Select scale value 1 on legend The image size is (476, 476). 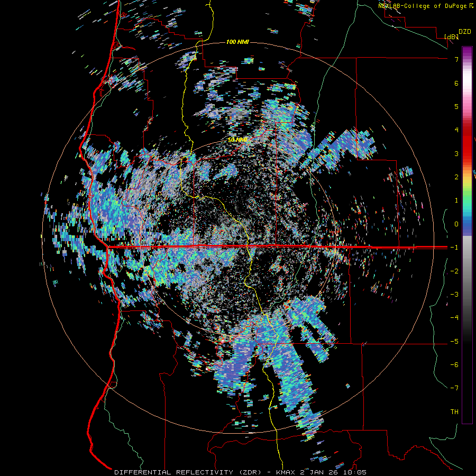point(456,200)
